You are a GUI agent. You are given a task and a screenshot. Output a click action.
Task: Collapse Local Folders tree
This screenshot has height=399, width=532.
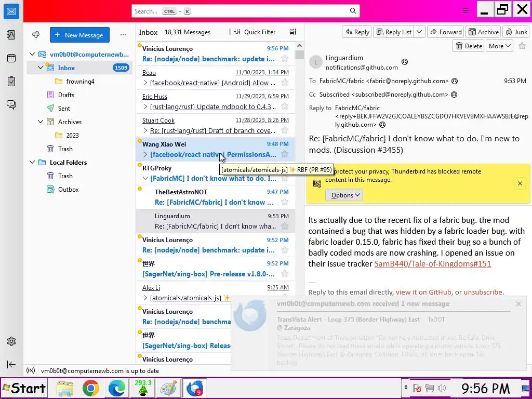(32, 162)
